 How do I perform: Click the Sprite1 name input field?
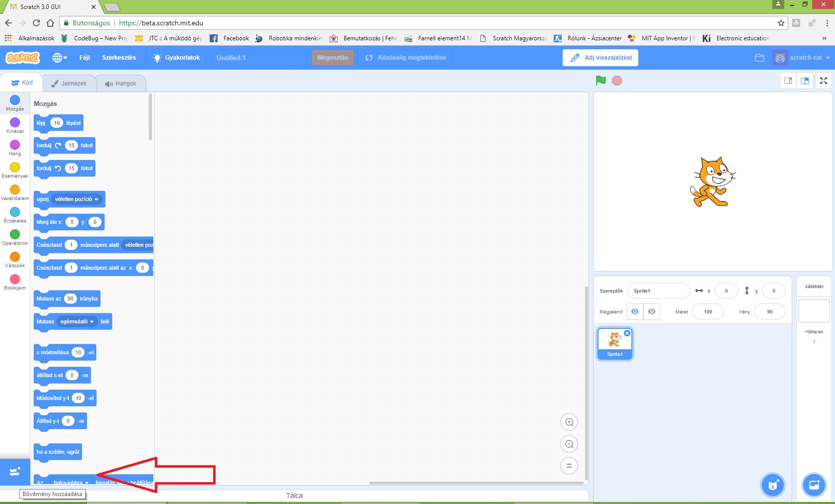click(x=658, y=291)
